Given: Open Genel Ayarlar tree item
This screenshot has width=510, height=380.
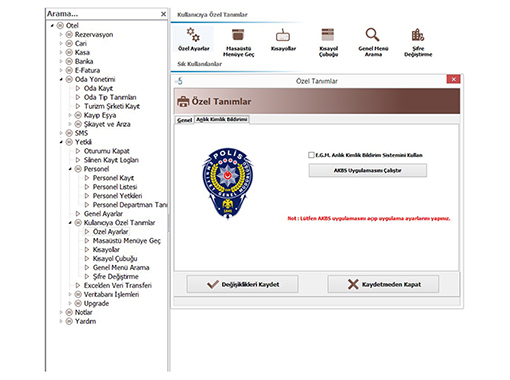Looking at the screenshot, I should pos(103,214).
